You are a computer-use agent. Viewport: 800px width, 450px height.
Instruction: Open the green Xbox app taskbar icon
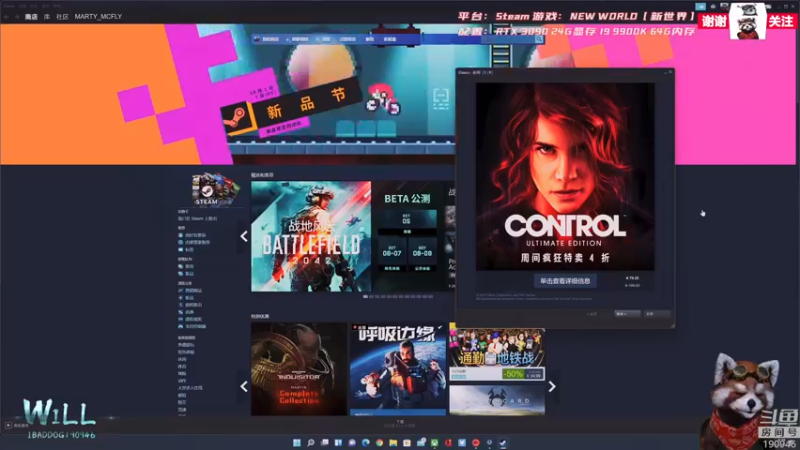click(435, 443)
